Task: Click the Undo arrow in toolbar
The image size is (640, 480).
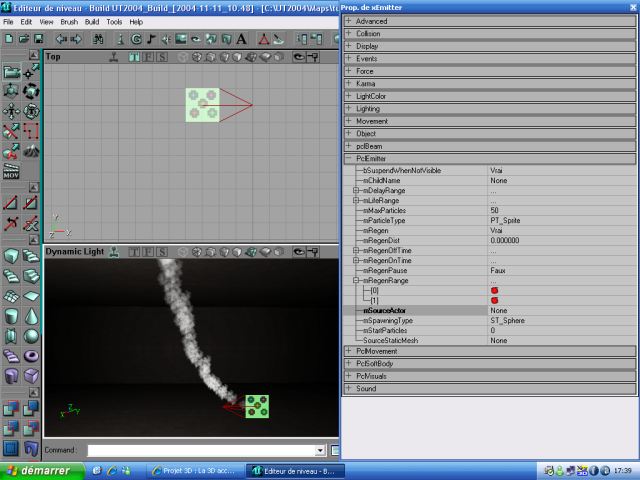Action: 60,39
